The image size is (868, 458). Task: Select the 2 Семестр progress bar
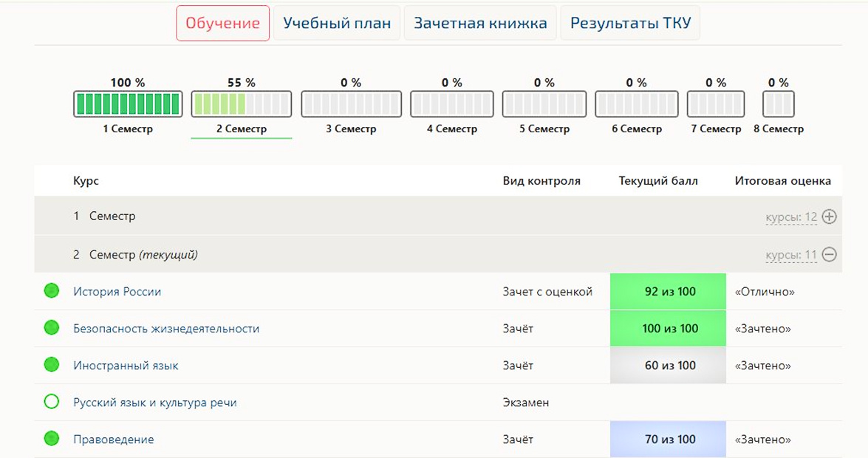242,104
